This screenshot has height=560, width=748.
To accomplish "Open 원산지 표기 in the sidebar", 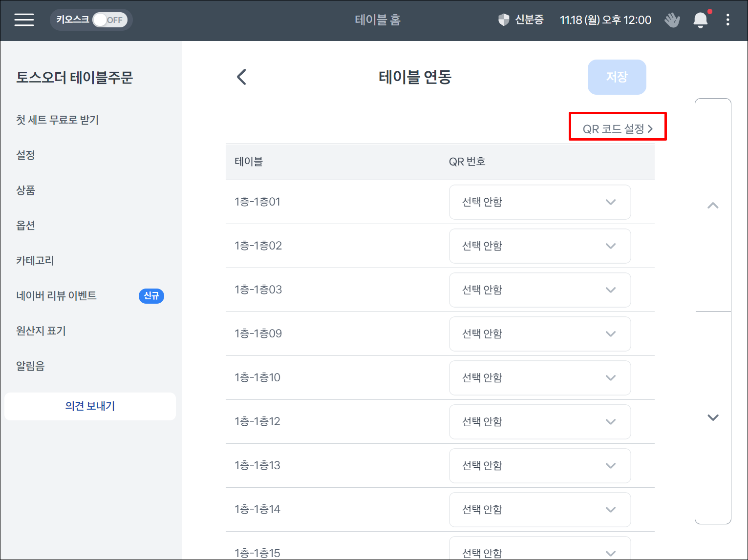I will tap(41, 331).
